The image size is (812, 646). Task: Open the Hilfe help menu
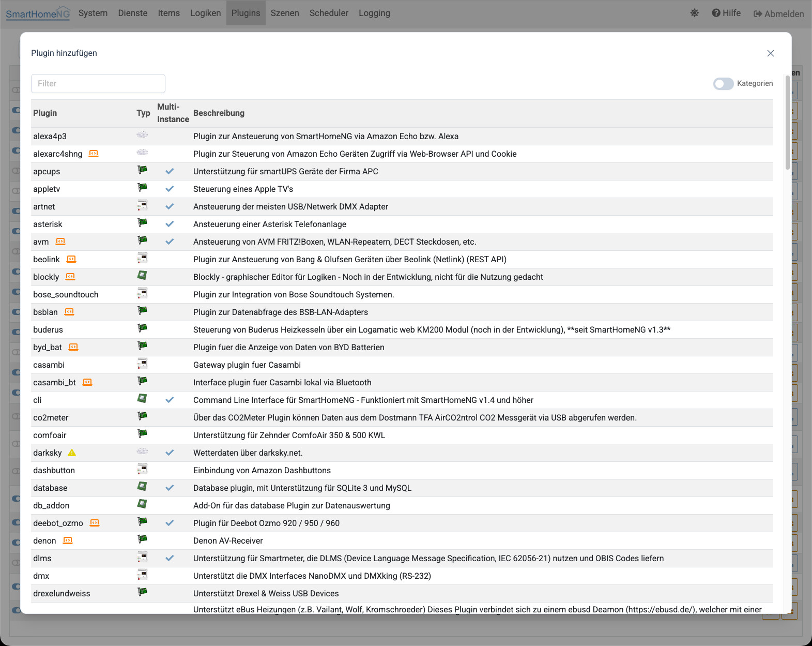pyautogui.click(x=726, y=13)
